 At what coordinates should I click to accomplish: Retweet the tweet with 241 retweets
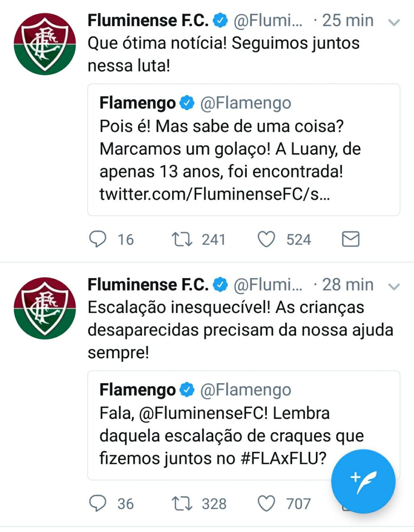tap(182, 239)
